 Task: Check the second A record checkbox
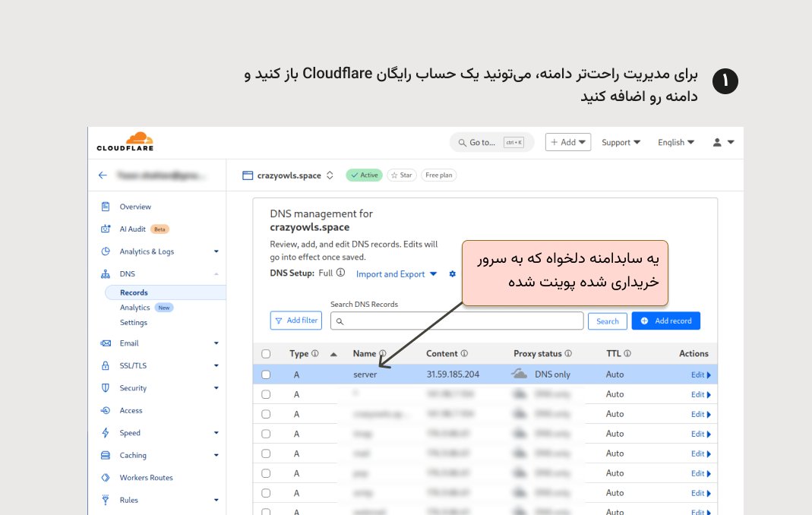[266, 394]
